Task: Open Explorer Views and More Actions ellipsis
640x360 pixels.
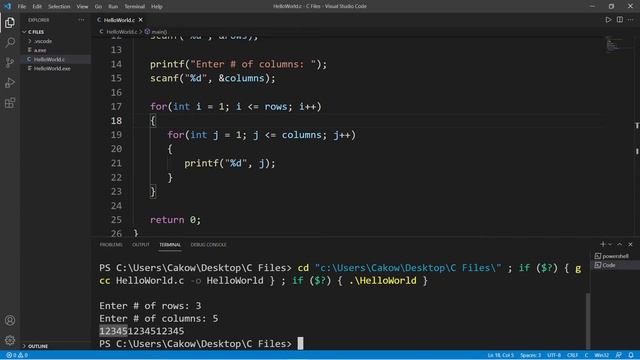Action: 81,20
